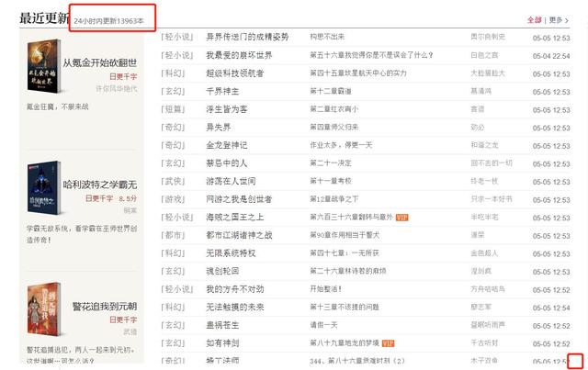Open chapter 作业太多,停更一天
This screenshot has height=370, width=588.
coord(341,145)
